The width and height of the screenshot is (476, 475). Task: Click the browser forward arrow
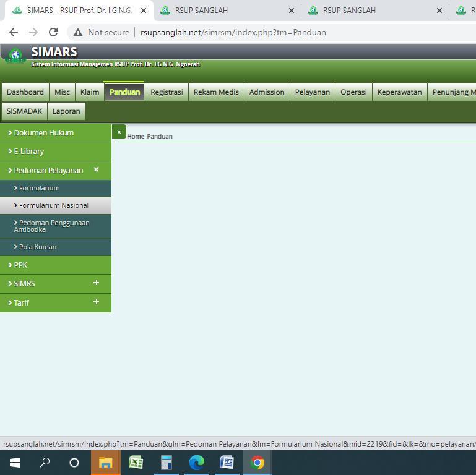33,32
